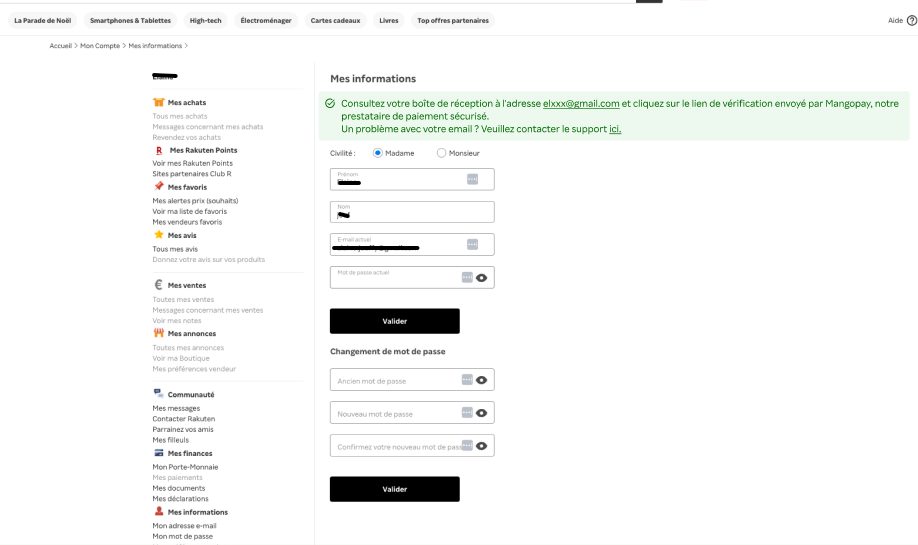Open the Smartphones & Tablettes category
918x545 pixels.
129,20
